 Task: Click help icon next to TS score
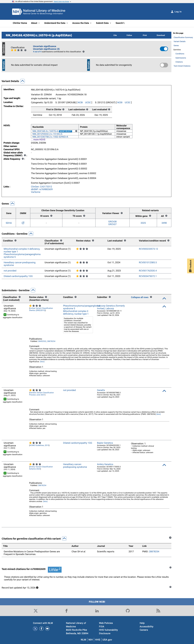click(x=84, y=216)
